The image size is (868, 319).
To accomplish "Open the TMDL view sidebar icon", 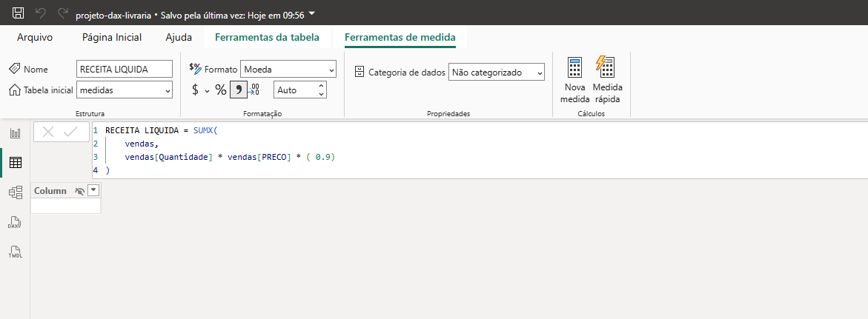I will [x=15, y=252].
